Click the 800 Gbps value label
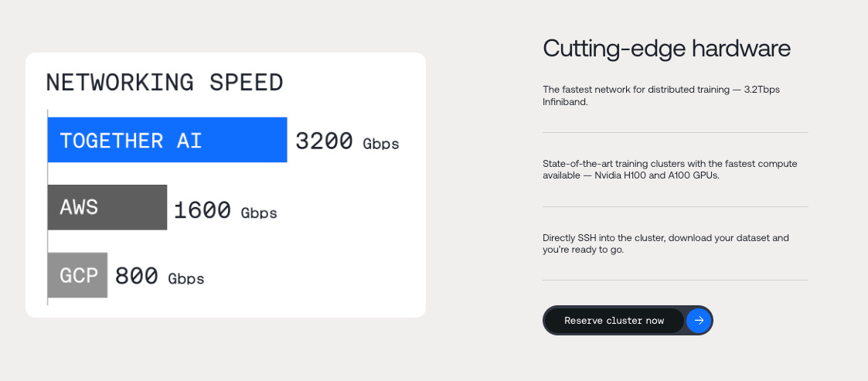Image resolution: width=868 pixels, height=381 pixels. 159,276
